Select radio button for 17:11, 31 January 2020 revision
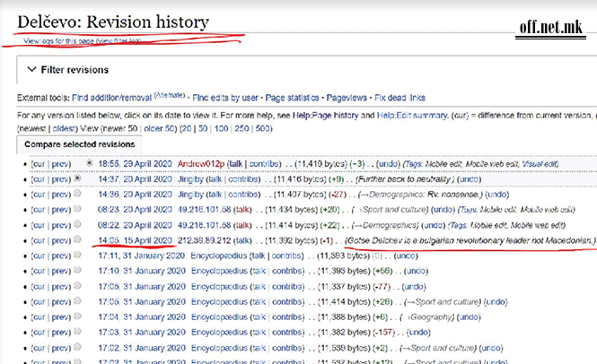597x364 pixels. [77, 255]
